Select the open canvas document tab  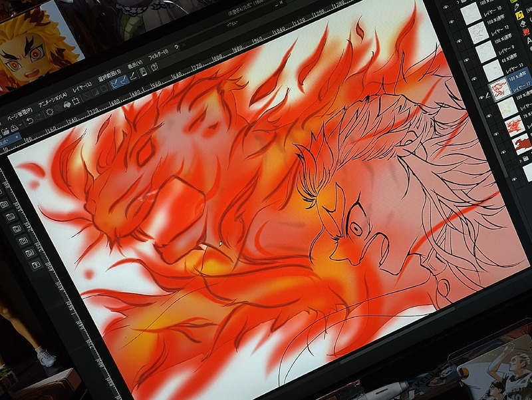10,140
